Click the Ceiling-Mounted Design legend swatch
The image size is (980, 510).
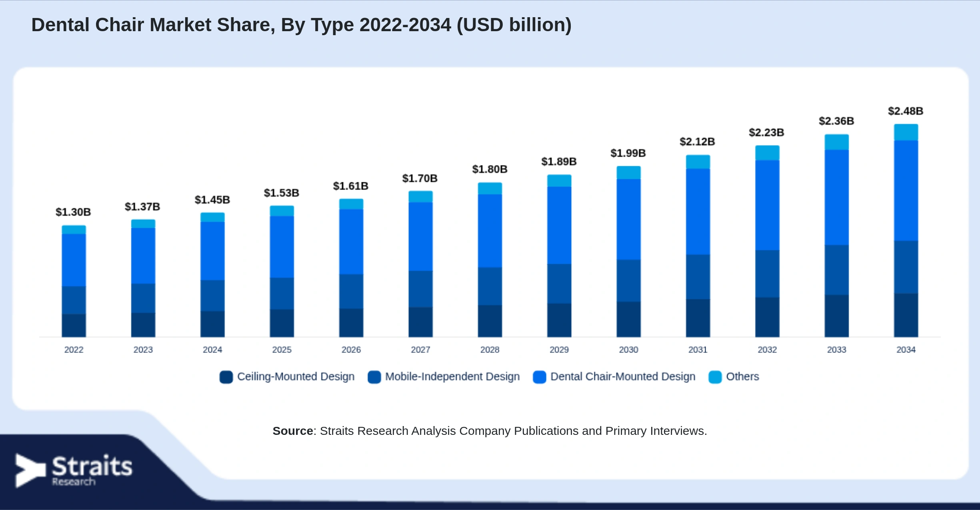pos(226,377)
